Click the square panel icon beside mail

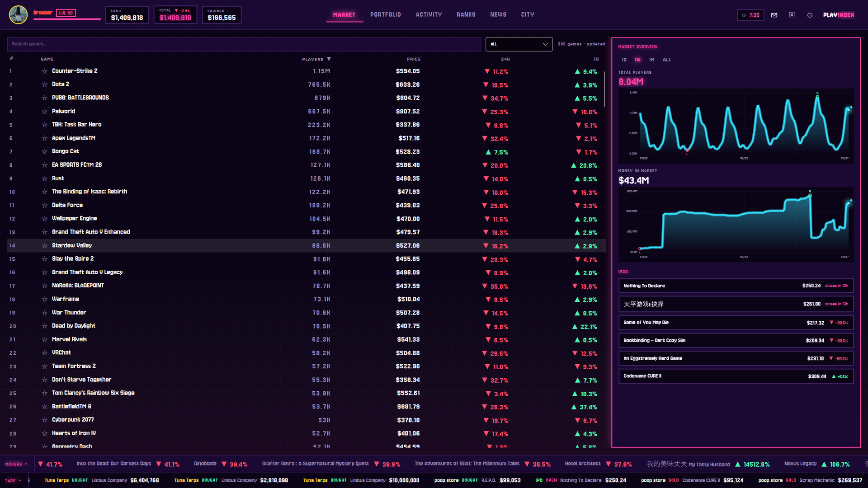click(792, 15)
